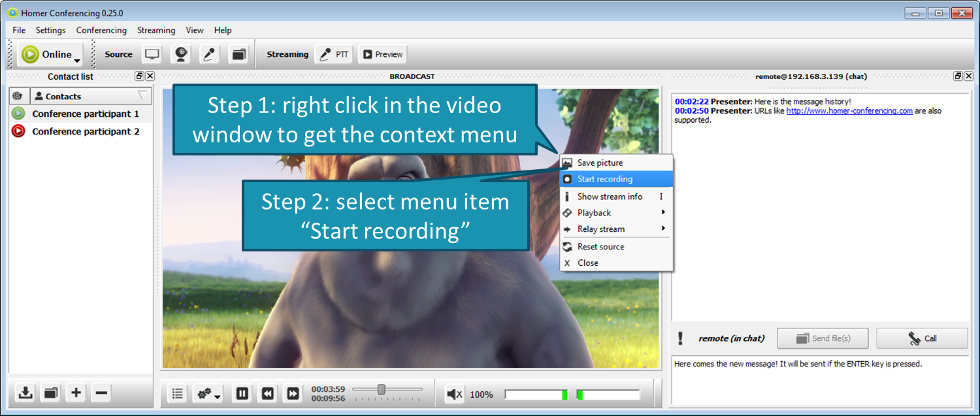Undock the remote chat panel
This screenshot has width=980, height=416.
[958, 76]
